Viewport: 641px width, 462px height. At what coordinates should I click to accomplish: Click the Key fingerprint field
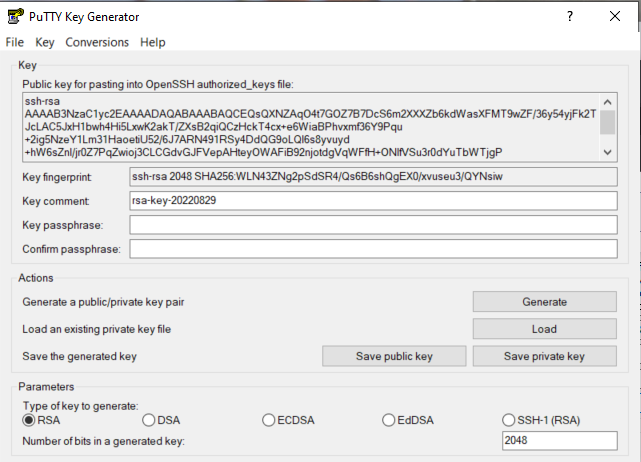[373, 177]
